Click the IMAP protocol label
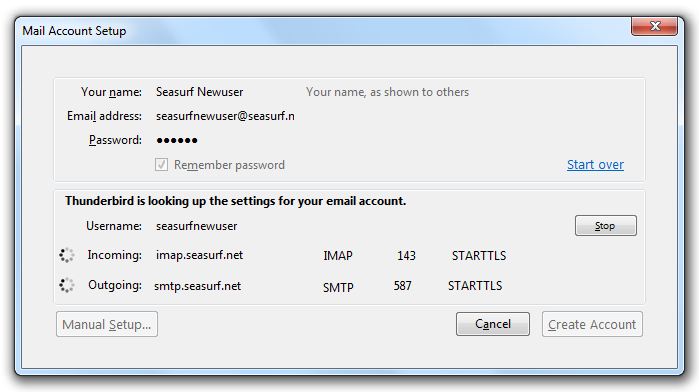Image resolution: width=699 pixels, height=392 pixels. click(x=338, y=256)
